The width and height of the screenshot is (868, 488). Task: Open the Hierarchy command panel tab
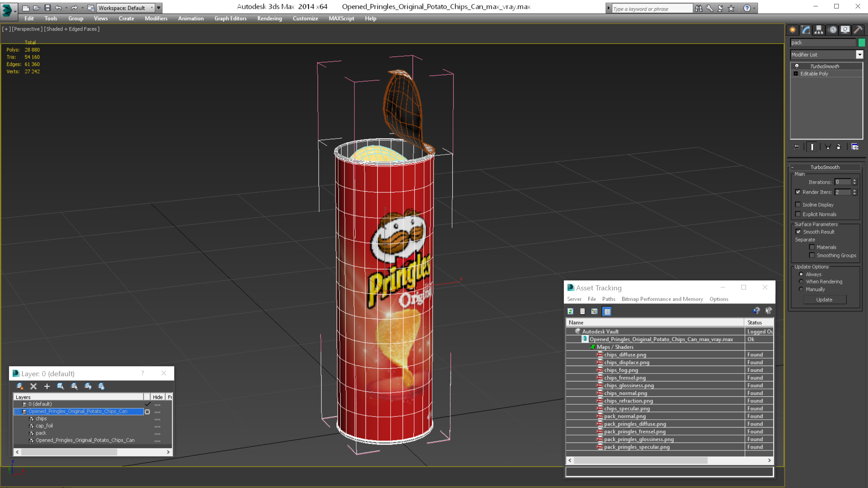click(819, 30)
